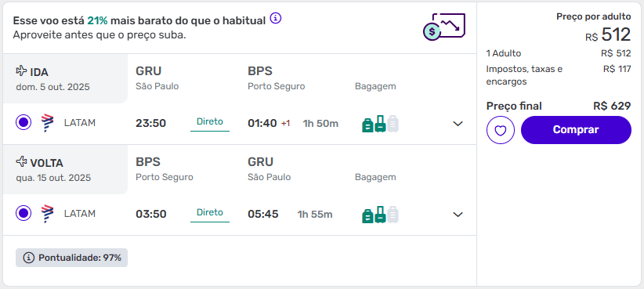Click the Pontualidade: 97% badge
Image resolution: width=644 pixels, height=289 pixels.
pos(71,258)
